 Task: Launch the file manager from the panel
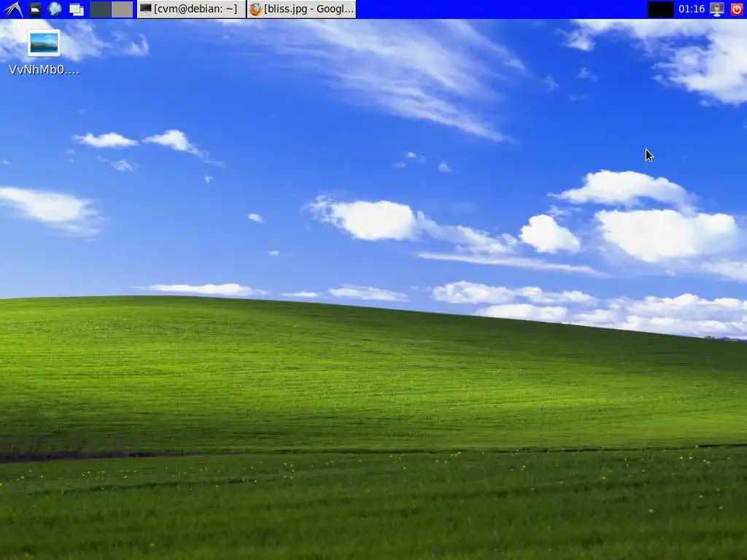pyautogui.click(x=35, y=9)
